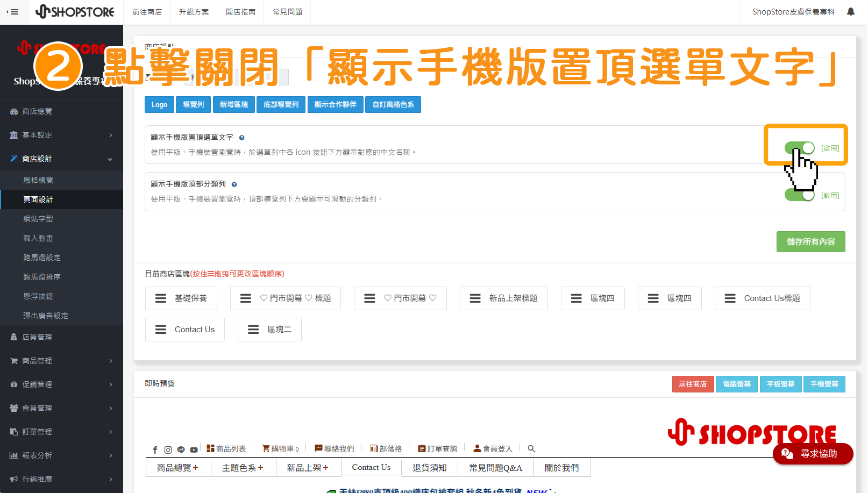Image resolution: width=868 pixels, height=493 pixels.
Task: Click the 商店總覽 dashboard icon
Action: click(14, 111)
